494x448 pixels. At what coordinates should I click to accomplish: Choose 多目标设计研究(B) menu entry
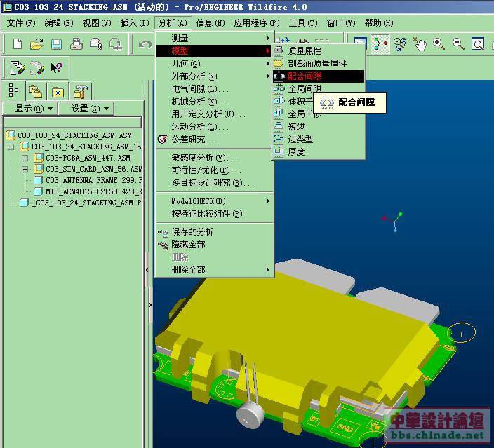pyautogui.click(x=213, y=183)
